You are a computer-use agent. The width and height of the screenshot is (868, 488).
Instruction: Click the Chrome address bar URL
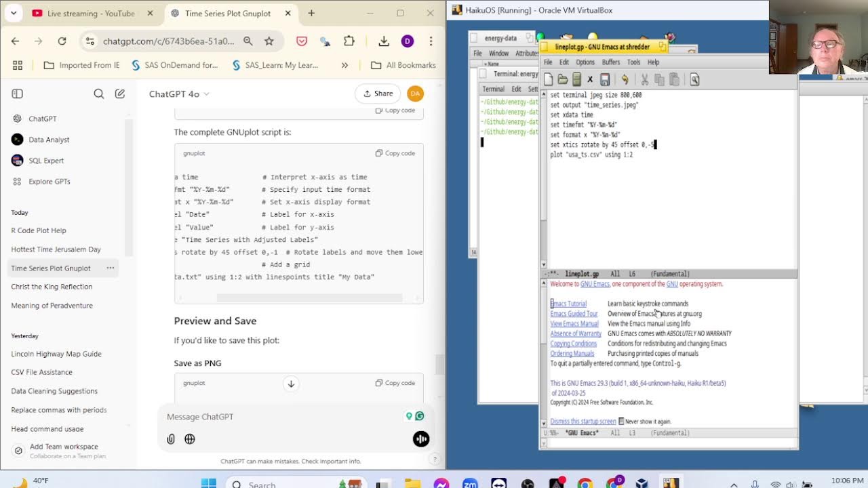point(168,41)
